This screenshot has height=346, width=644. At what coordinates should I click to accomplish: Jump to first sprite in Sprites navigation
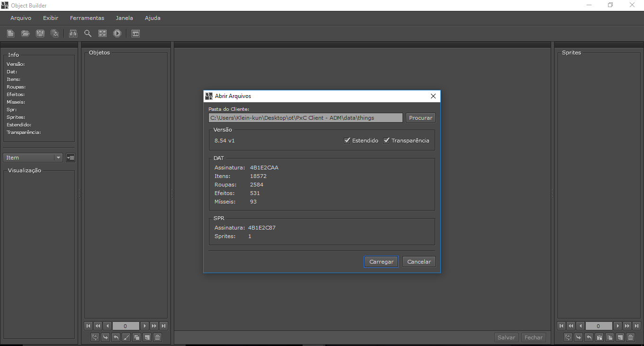coord(562,326)
